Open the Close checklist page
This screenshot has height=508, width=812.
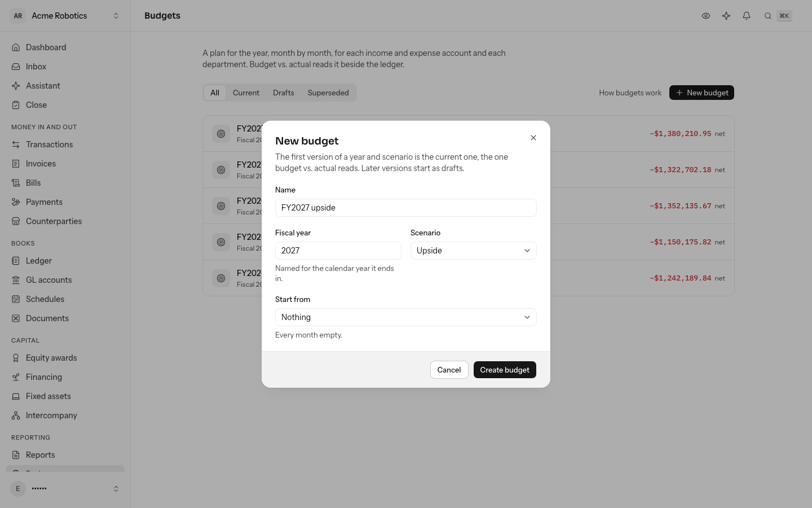click(x=65, y=105)
